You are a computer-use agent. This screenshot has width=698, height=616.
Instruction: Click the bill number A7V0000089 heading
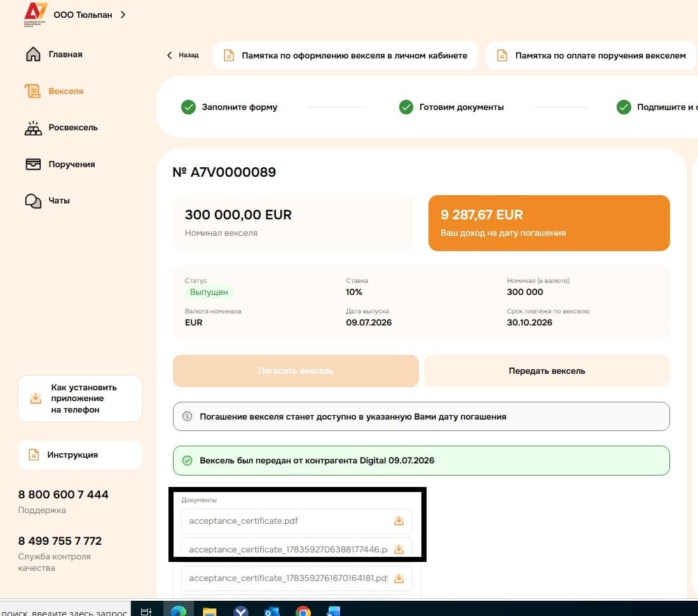click(x=224, y=172)
